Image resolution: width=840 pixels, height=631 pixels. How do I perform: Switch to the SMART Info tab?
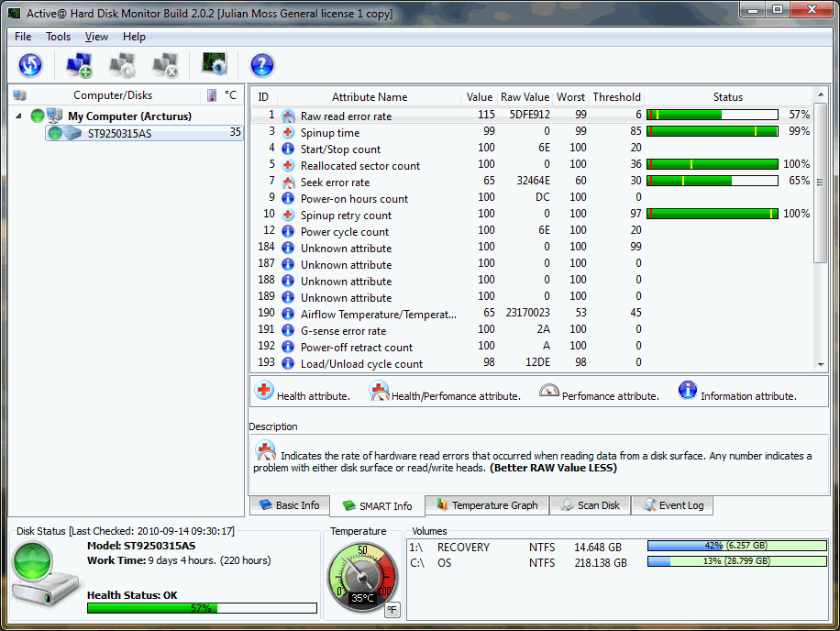coord(377,506)
